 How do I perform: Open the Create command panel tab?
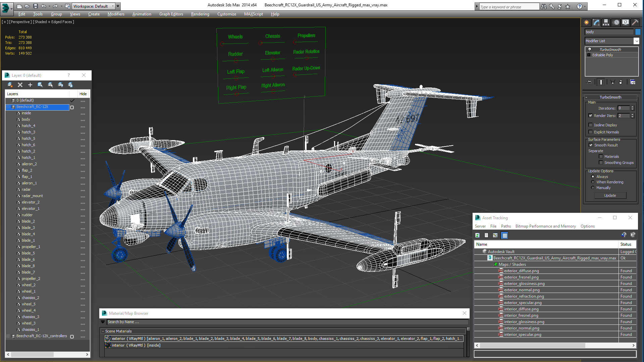click(x=587, y=22)
